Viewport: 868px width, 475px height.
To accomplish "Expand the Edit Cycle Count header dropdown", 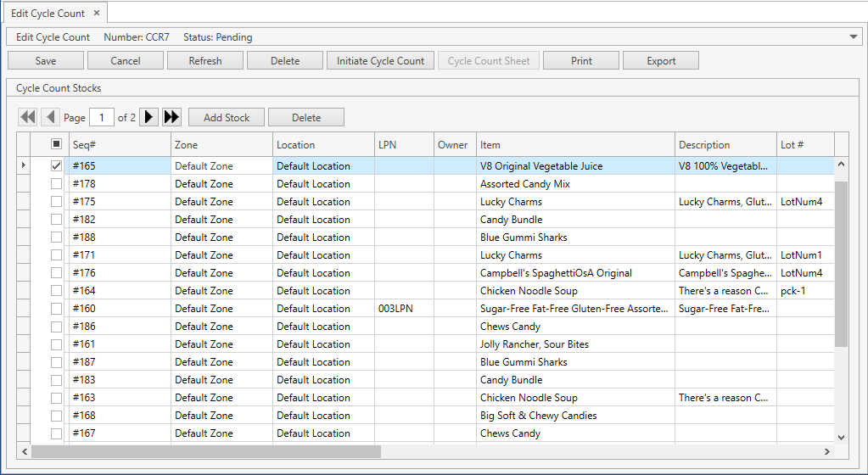I will (854, 37).
